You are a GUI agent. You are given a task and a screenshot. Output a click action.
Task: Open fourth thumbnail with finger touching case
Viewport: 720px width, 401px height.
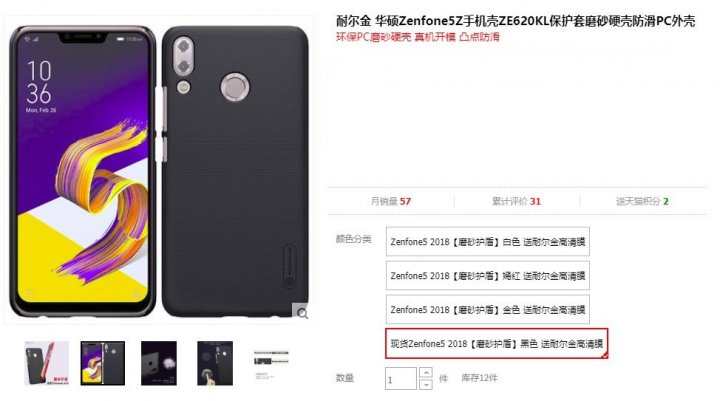[215, 363]
